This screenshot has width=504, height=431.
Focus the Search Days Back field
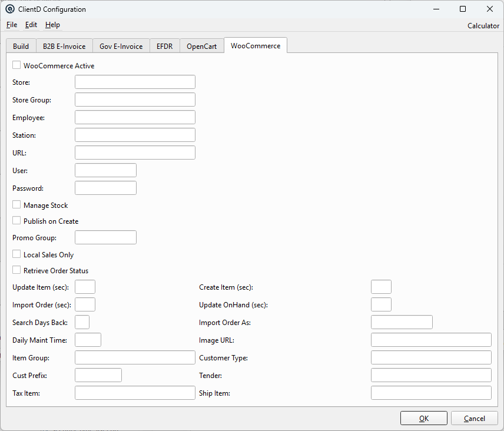tap(82, 322)
